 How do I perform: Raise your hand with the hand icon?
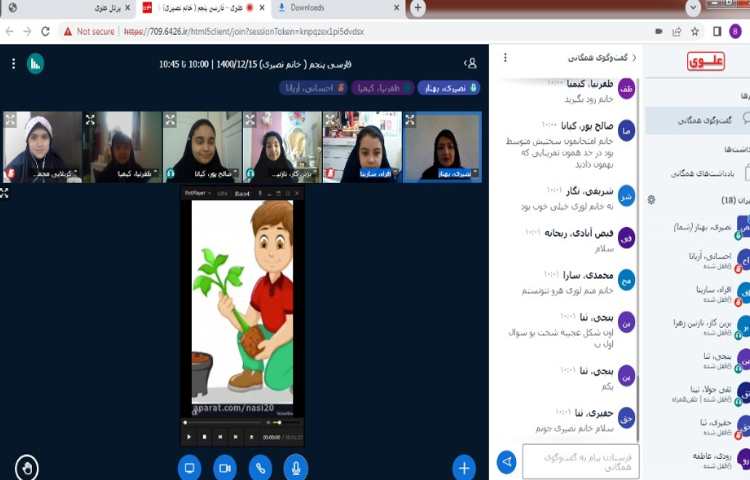(27, 466)
